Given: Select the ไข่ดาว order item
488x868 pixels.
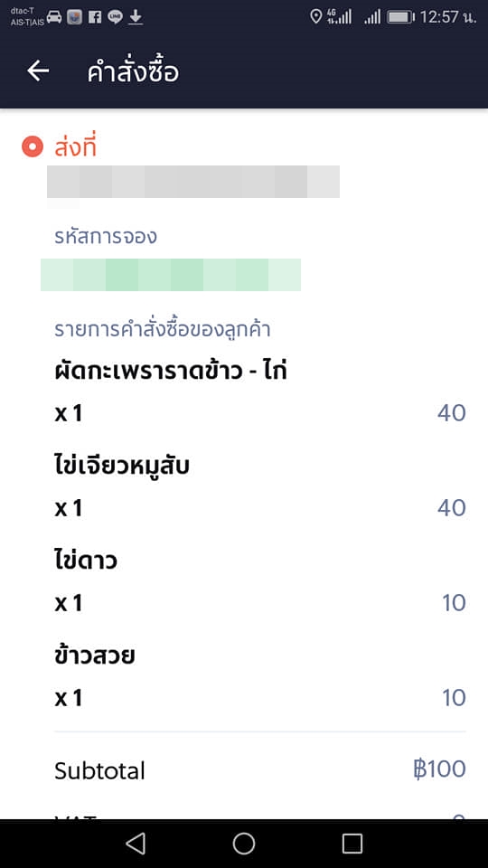Looking at the screenshot, I should [x=86, y=561].
